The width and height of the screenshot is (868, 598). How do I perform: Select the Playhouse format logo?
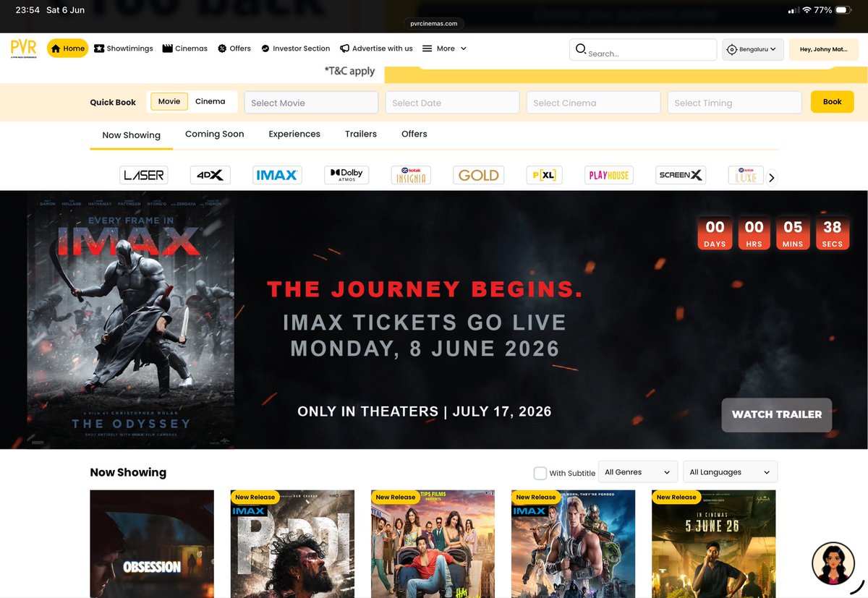pyautogui.click(x=609, y=175)
